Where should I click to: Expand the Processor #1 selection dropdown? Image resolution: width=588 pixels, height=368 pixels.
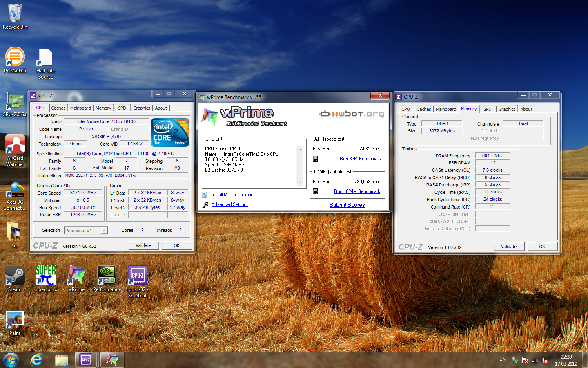click(x=104, y=231)
